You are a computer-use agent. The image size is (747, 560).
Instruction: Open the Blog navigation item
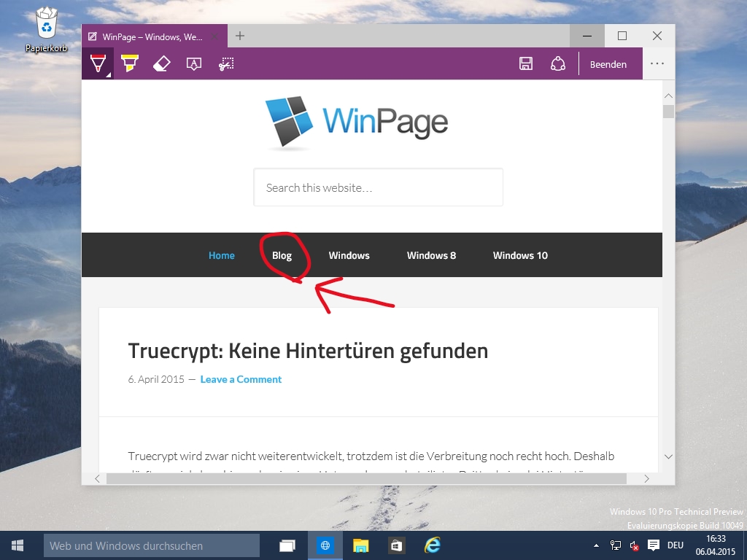(x=282, y=255)
